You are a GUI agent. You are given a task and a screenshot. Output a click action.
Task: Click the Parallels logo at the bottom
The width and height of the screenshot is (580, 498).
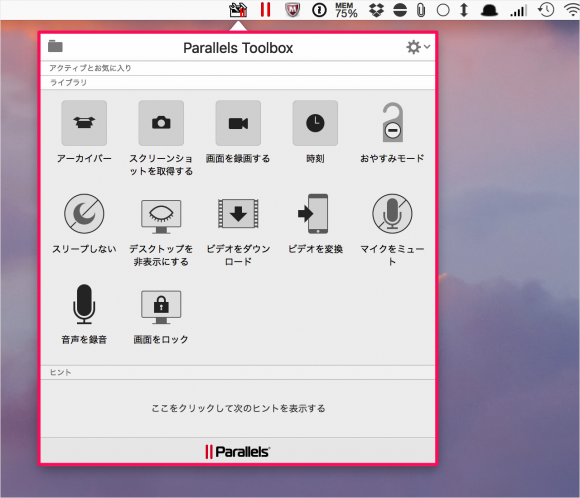click(x=238, y=451)
